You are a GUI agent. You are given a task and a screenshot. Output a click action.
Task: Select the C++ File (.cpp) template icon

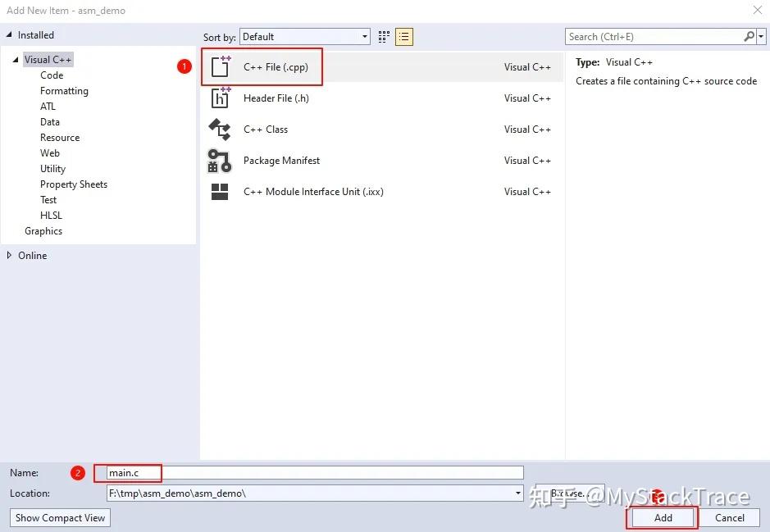pos(220,66)
